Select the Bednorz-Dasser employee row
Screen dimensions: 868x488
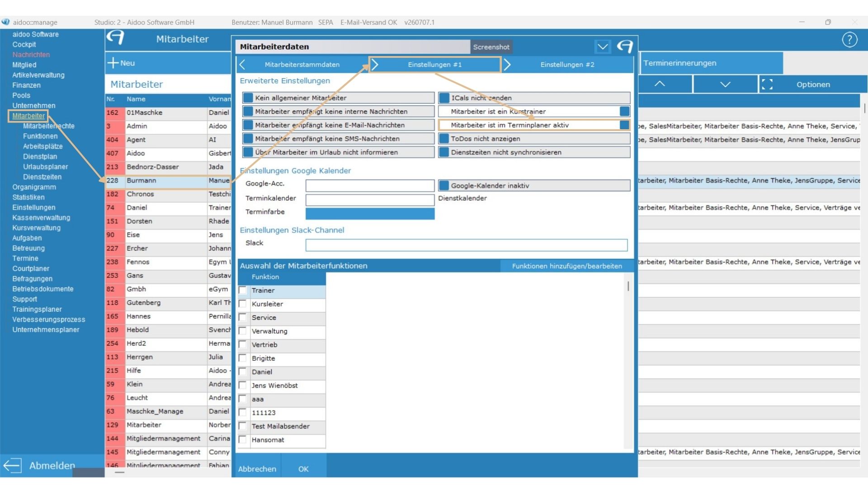(168, 167)
